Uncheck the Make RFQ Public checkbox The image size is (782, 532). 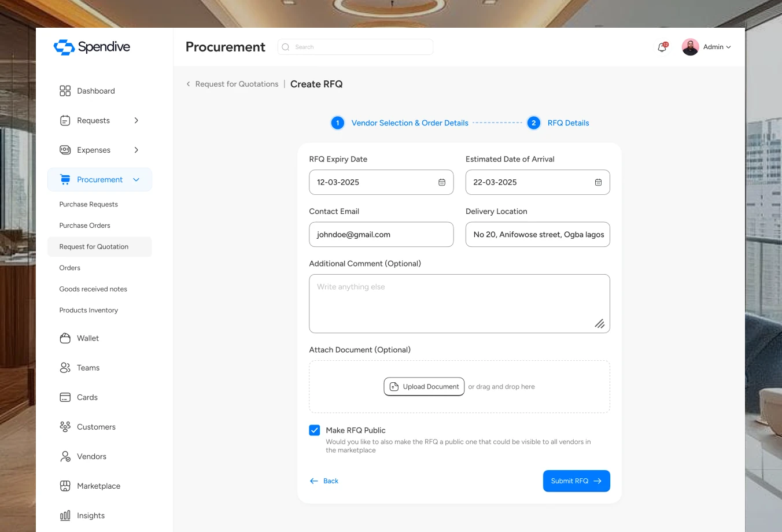(x=315, y=430)
